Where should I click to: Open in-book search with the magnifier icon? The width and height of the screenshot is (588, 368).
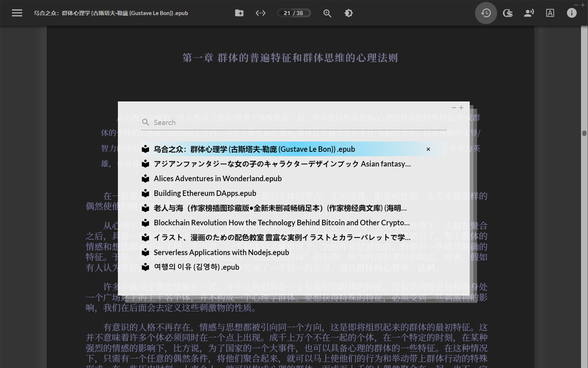pos(327,13)
